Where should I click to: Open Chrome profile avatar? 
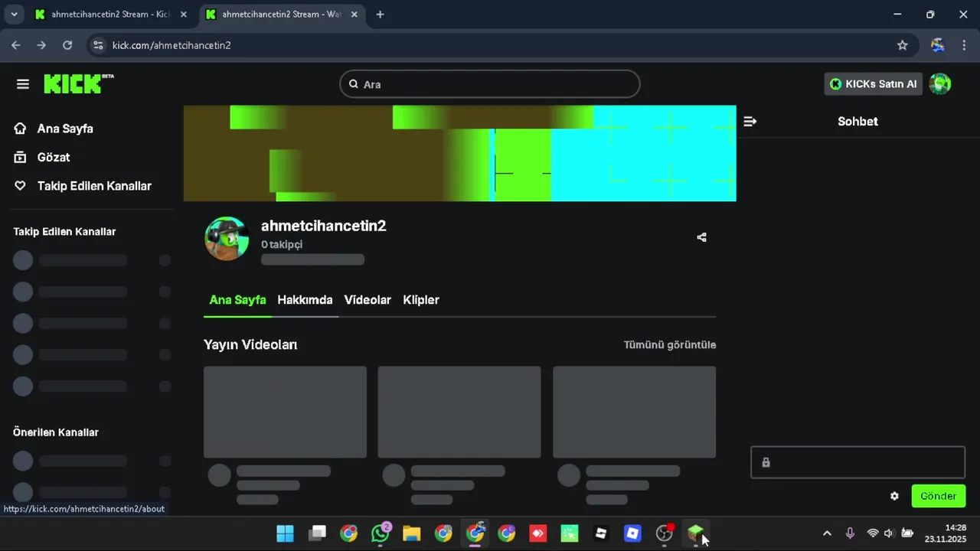(938, 45)
